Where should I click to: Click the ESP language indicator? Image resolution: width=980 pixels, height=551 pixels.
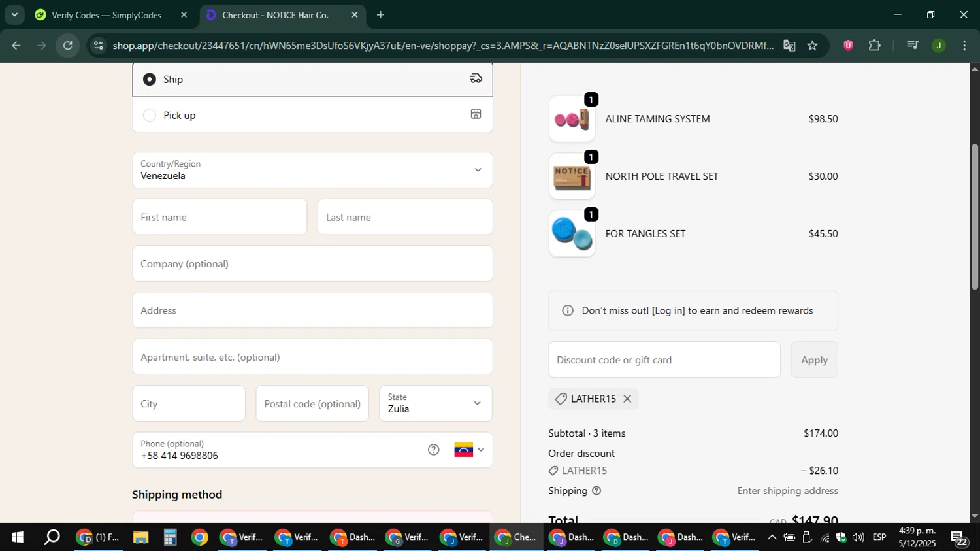(879, 537)
